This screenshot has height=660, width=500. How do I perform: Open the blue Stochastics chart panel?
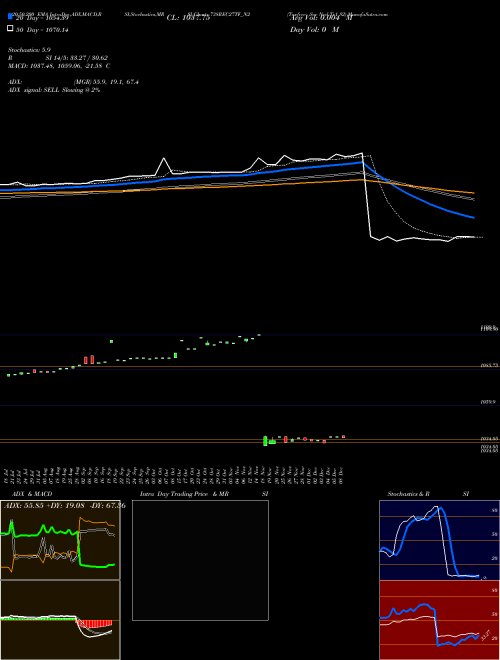click(439, 540)
